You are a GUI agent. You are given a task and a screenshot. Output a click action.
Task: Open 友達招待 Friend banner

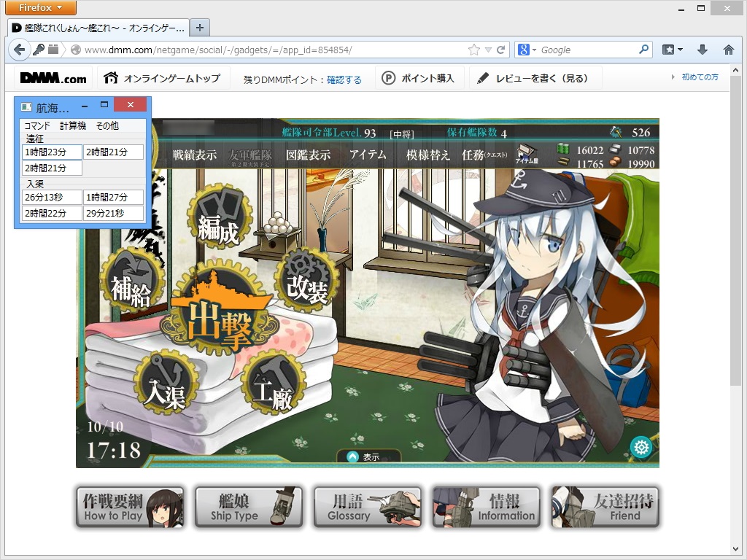point(605,507)
